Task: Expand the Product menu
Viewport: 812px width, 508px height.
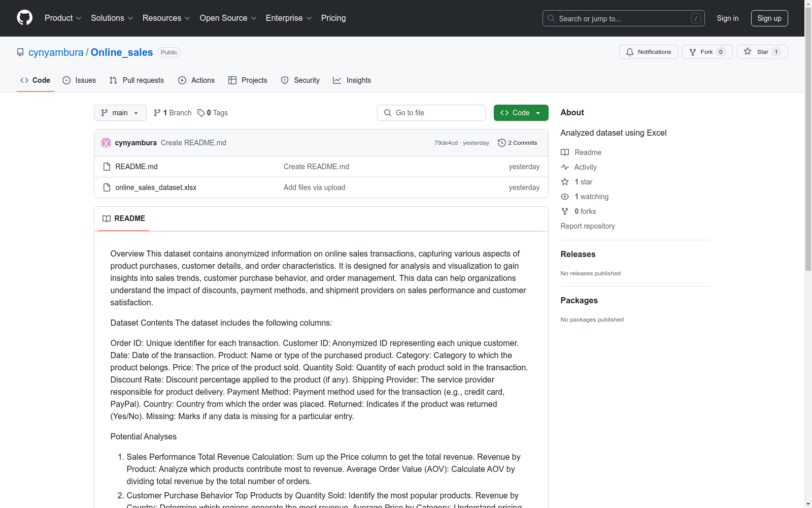Action: click(x=63, y=18)
